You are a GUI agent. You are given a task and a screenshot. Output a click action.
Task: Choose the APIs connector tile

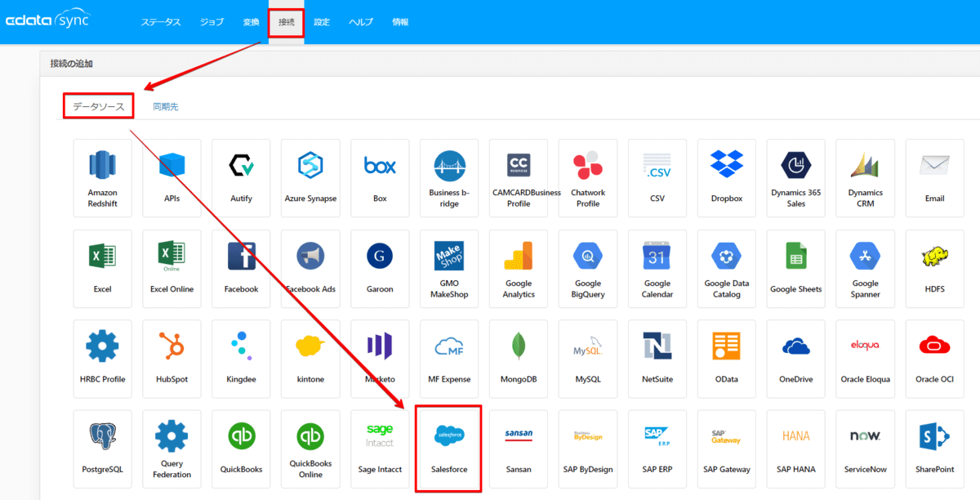(172, 178)
